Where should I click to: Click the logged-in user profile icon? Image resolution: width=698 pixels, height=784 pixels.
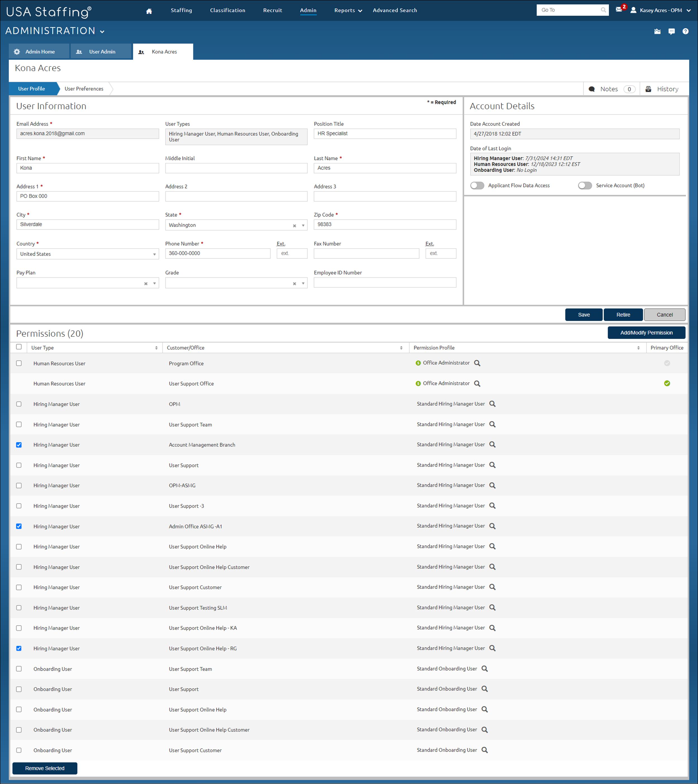click(633, 10)
